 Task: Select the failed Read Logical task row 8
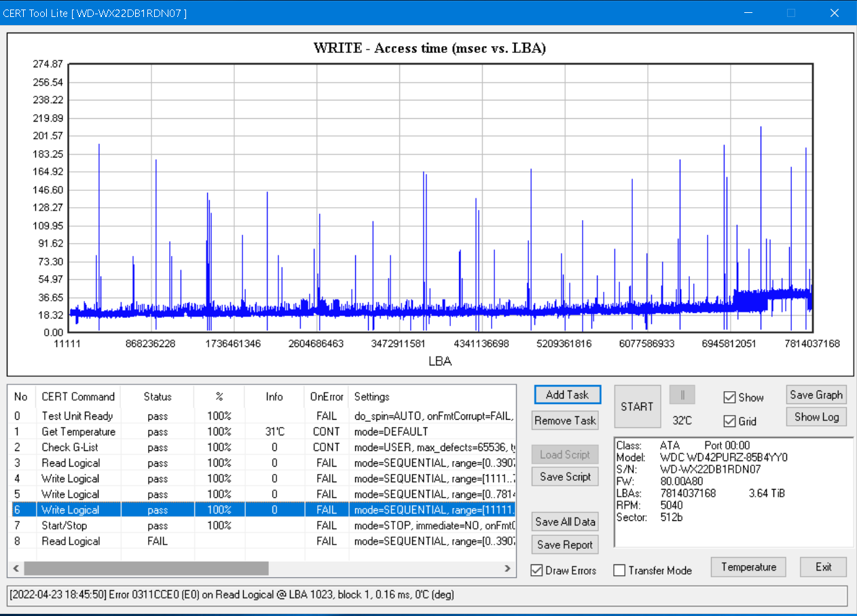pyautogui.click(x=71, y=541)
